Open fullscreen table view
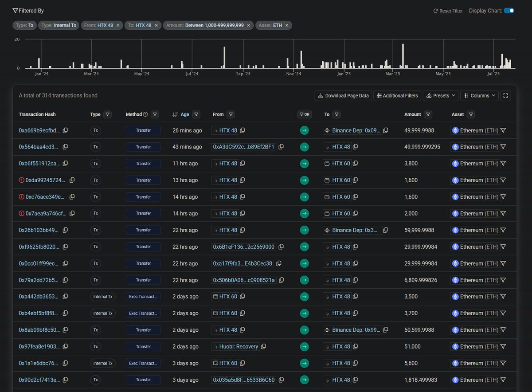Screen dimensions: 532x392 point(506,95)
